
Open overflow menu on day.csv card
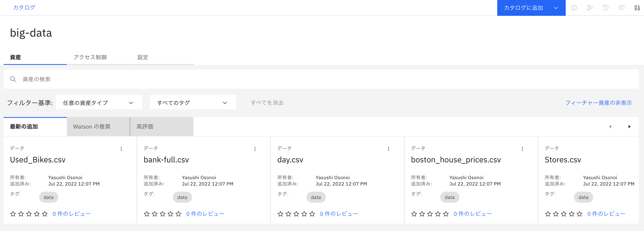(x=388, y=149)
